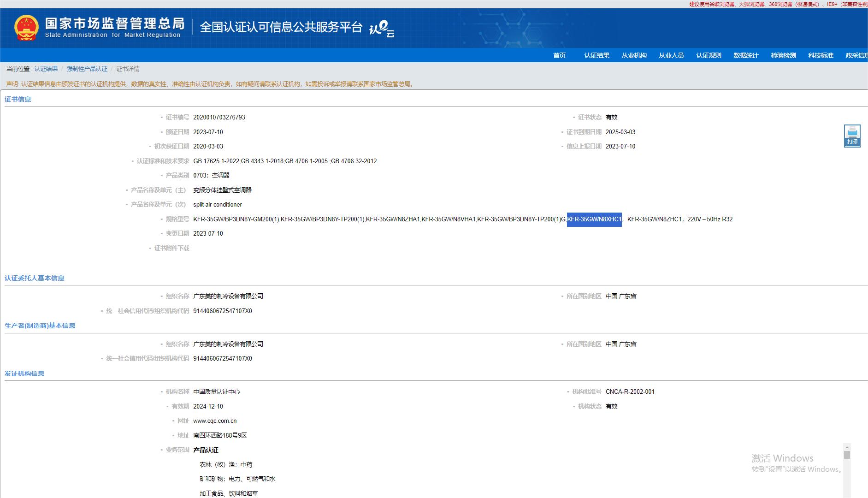Screen dimensions: 868x498
Task: Click the 发证机构信息 section header
Action: click(24, 373)
